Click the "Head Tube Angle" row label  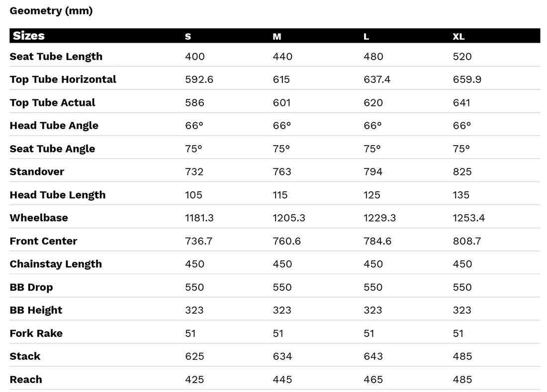54,126
